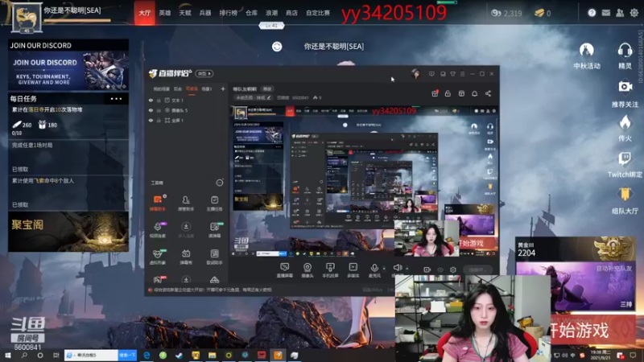Add a new scene with plus button
The image size is (644, 362).
coord(223,88)
